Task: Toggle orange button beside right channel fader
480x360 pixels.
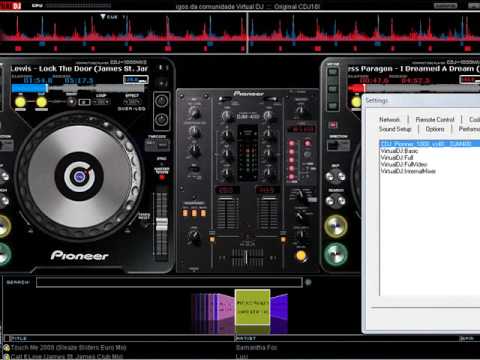Action: 283,239
